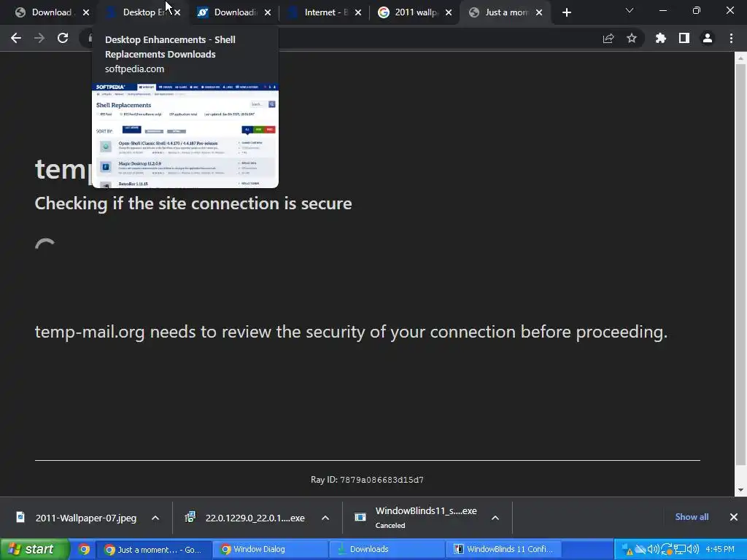This screenshot has width=747, height=560.
Task: Click the page vertical scrollbar
Action: (x=740, y=264)
